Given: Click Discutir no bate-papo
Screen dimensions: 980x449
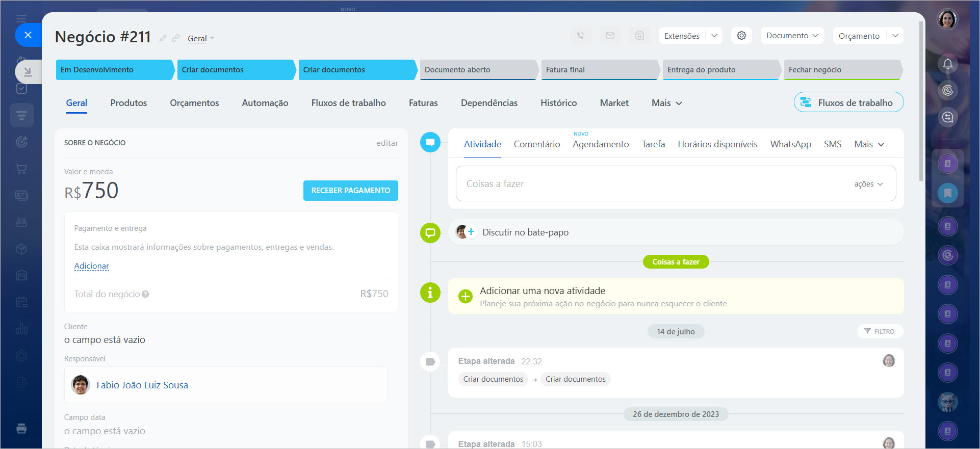Looking at the screenshot, I should click(x=525, y=232).
